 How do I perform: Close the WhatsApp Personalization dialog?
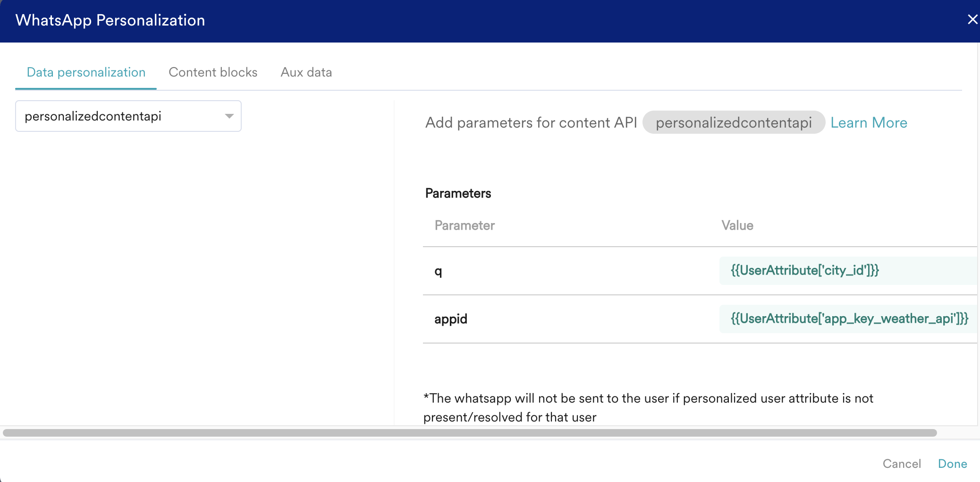point(972,20)
